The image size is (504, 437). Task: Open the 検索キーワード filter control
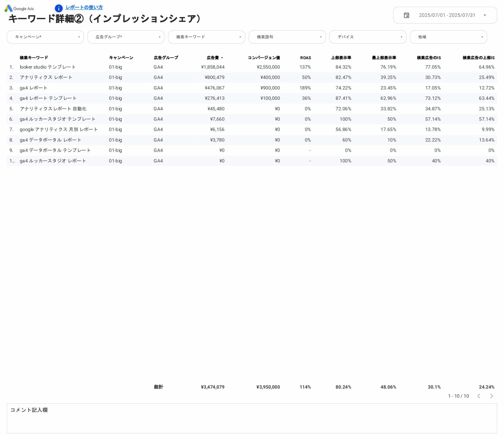click(206, 37)
